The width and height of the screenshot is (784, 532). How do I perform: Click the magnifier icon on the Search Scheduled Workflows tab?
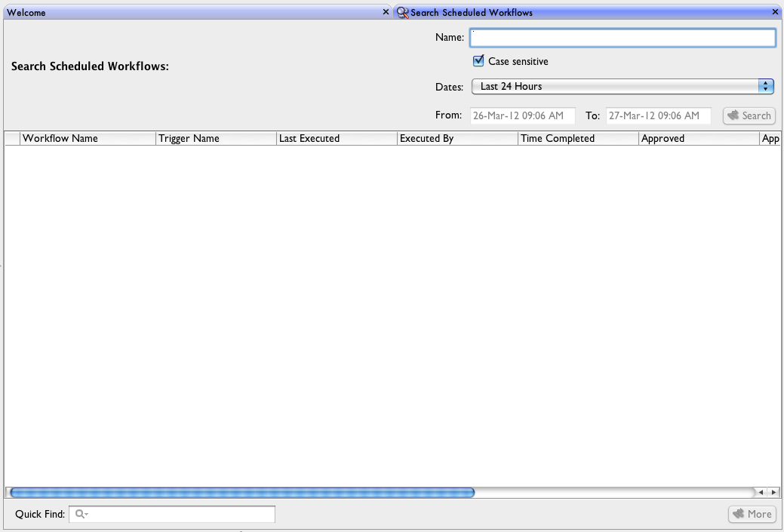coord(402,12)
